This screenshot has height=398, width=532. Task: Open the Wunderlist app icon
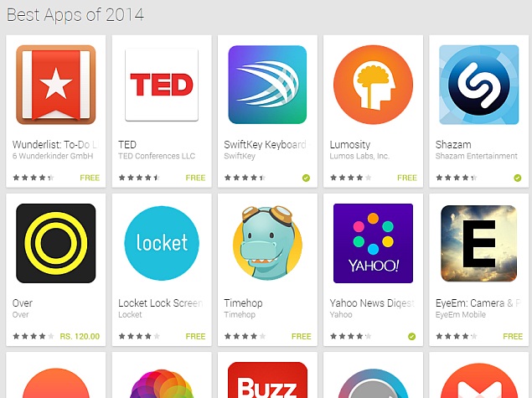[56, 85]
